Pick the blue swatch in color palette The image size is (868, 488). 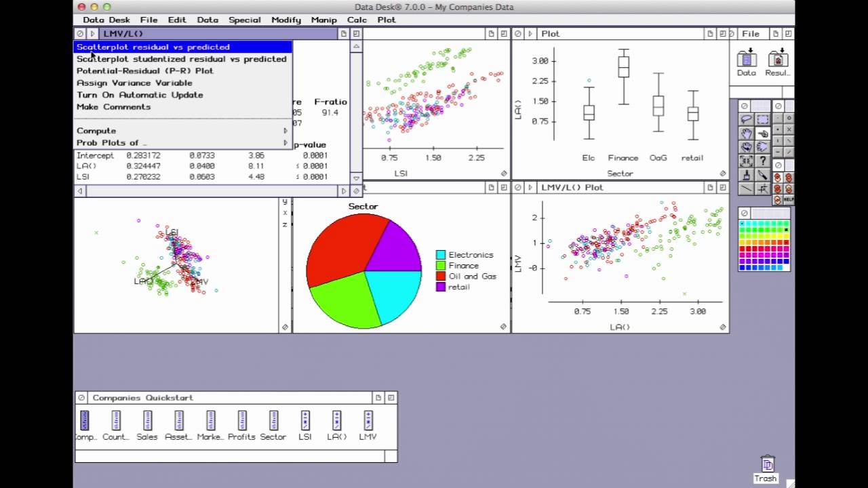coord(742,268)
